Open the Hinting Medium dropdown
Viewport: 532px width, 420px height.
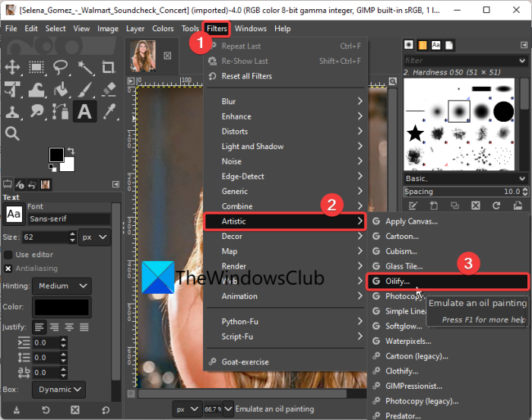[x=62, y=286]
